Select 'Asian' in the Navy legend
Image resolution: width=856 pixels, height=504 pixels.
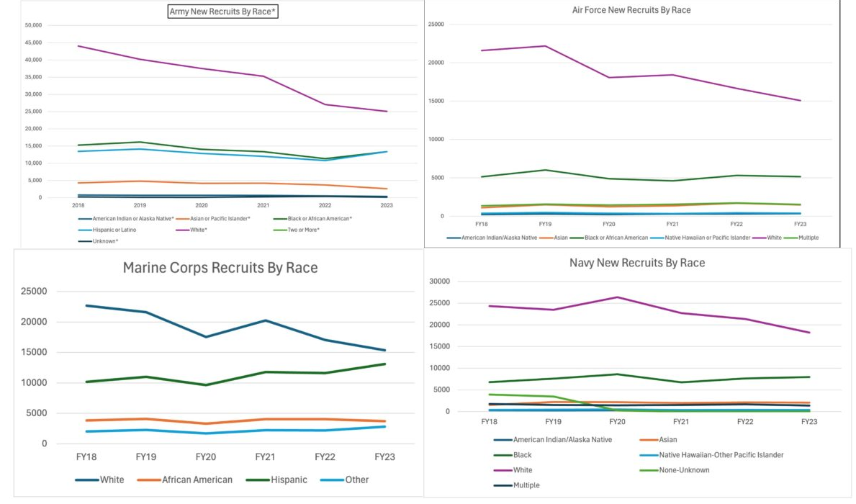click(667, 440)
